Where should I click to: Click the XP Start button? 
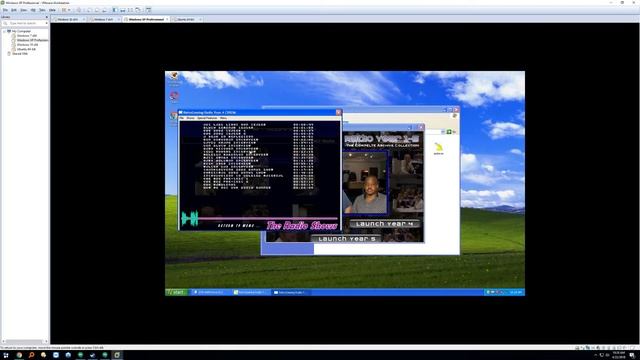(x=176, y=292)
